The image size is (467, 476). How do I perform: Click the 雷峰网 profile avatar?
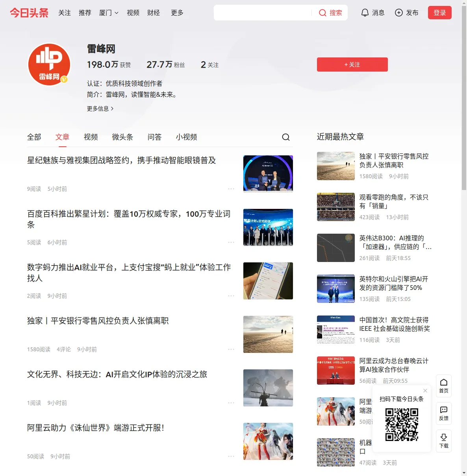coord(49,65)
